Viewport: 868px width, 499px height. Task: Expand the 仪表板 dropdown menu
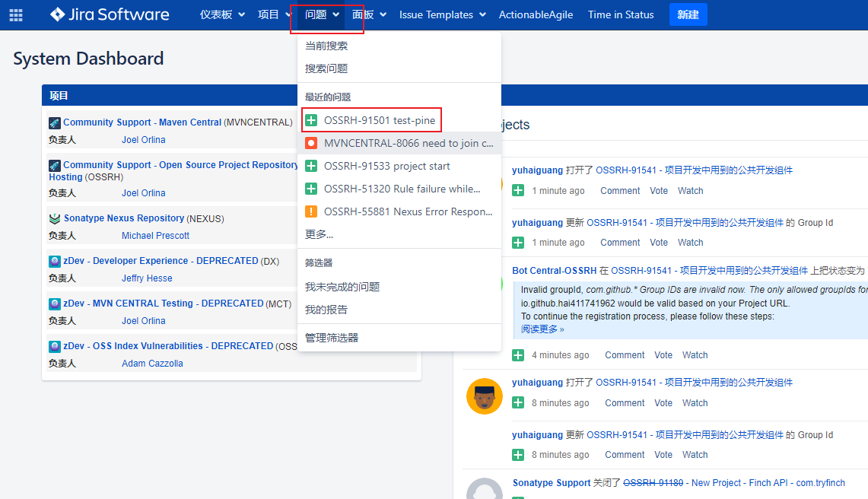tap(223, 14)
